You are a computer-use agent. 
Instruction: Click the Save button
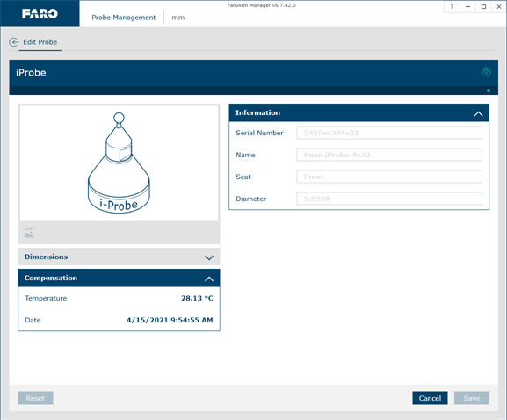tap(472, 398)
